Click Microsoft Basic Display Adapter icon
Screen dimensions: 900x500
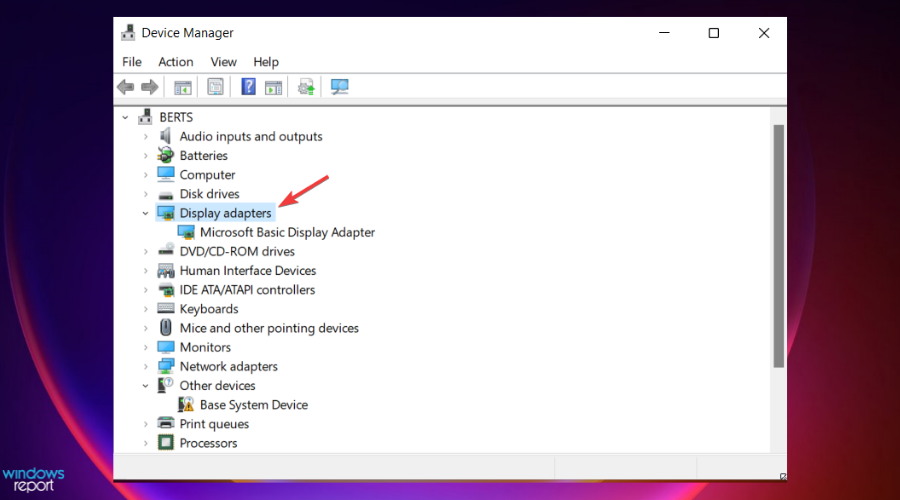coord(186,232)
